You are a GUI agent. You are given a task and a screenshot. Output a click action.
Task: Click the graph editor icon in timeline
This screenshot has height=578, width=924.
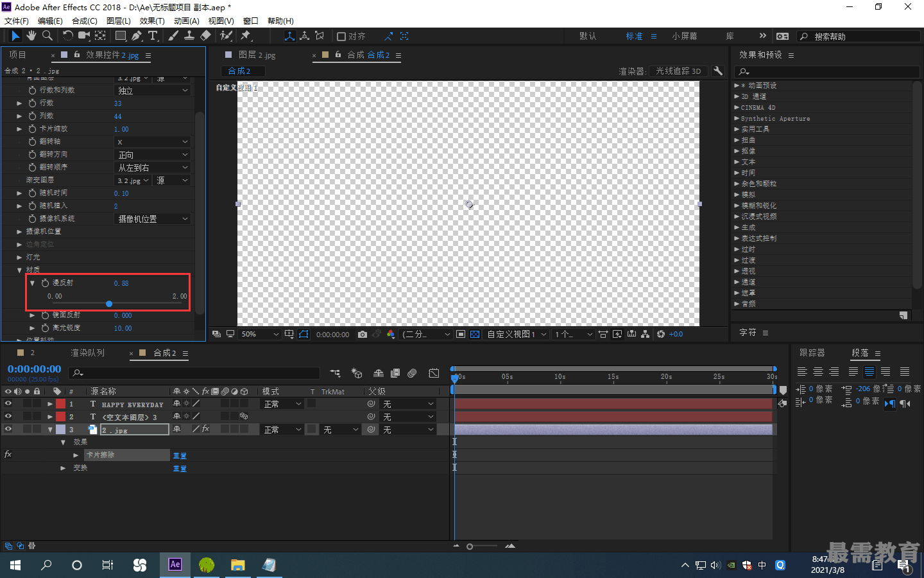pos(434,373)
